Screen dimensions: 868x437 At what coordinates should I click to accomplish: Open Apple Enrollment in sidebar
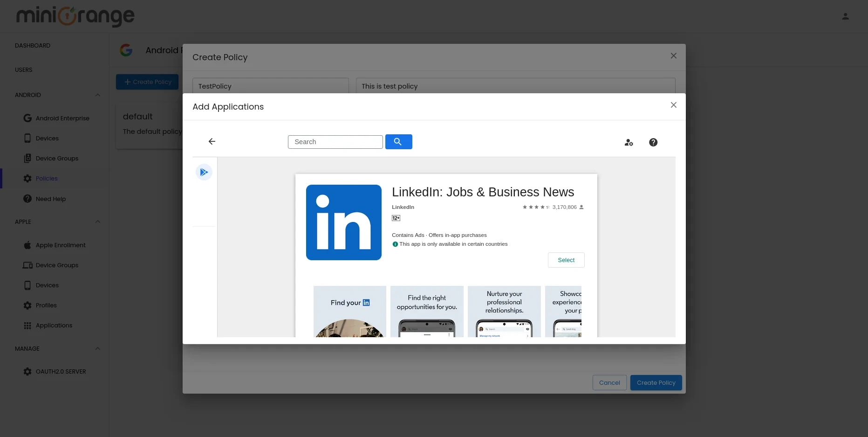[61, 245]
